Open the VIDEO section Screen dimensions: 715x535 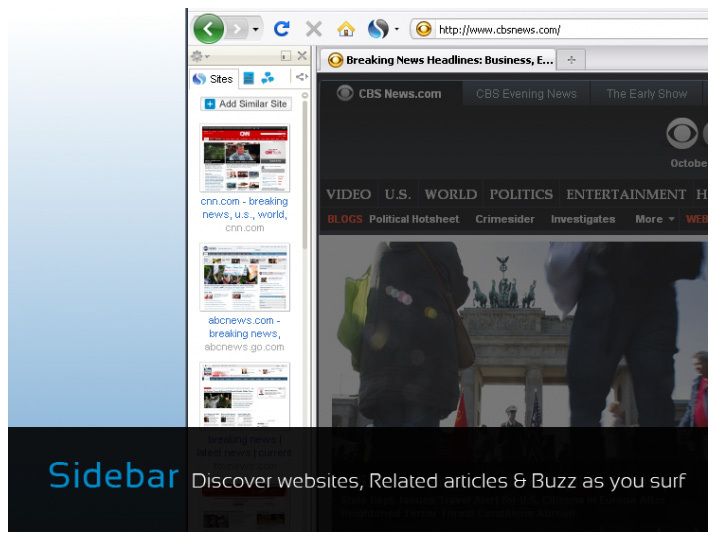tap(348, 195)
